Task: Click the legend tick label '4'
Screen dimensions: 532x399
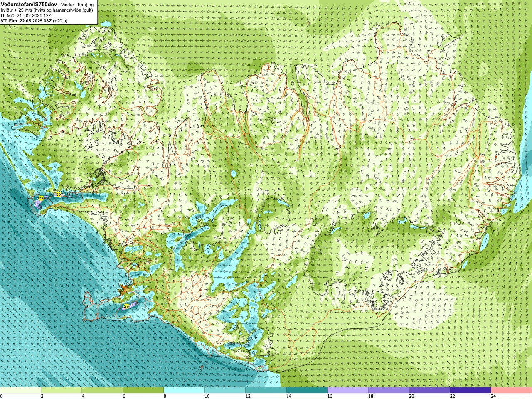Action: pyautogui.click(x=83, y=396)
